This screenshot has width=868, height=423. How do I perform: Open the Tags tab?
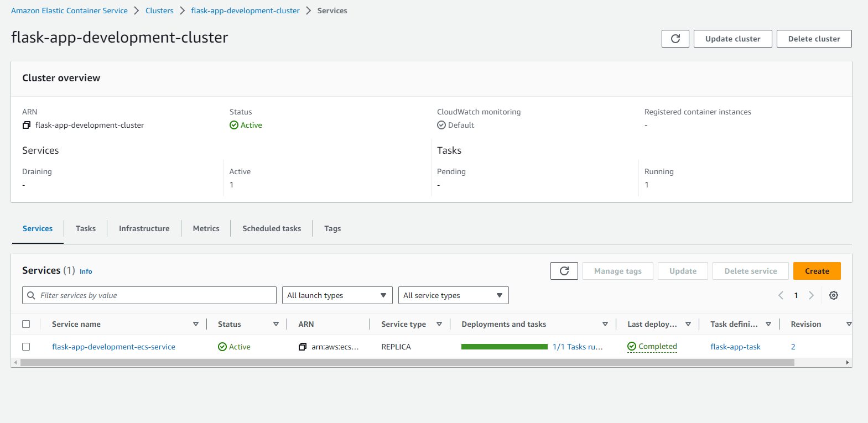(332, 228)
